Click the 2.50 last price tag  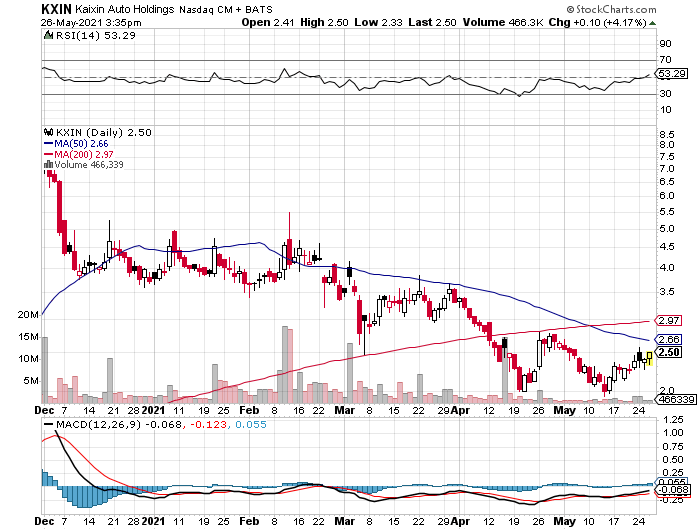point(669,352)
